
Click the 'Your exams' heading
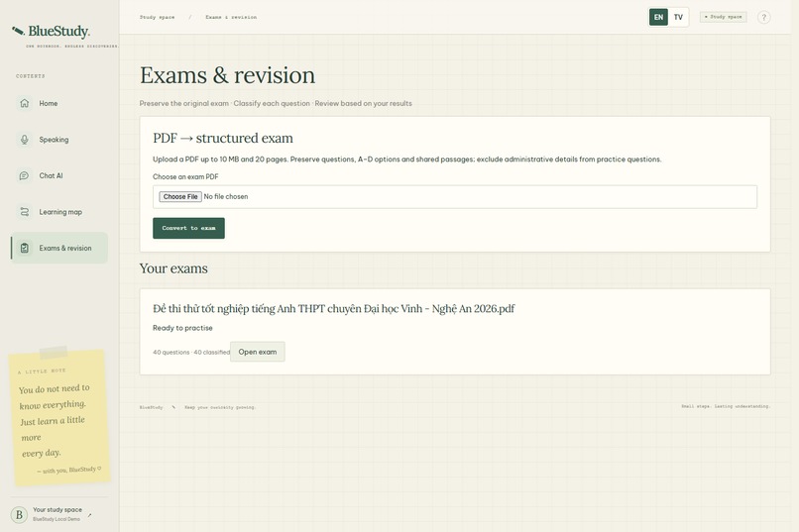173,268
